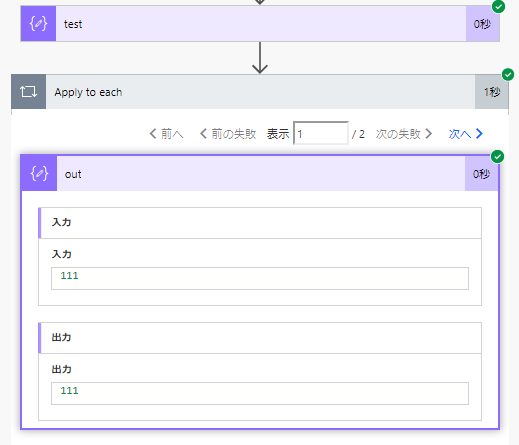Click the green success check on test

499,6
